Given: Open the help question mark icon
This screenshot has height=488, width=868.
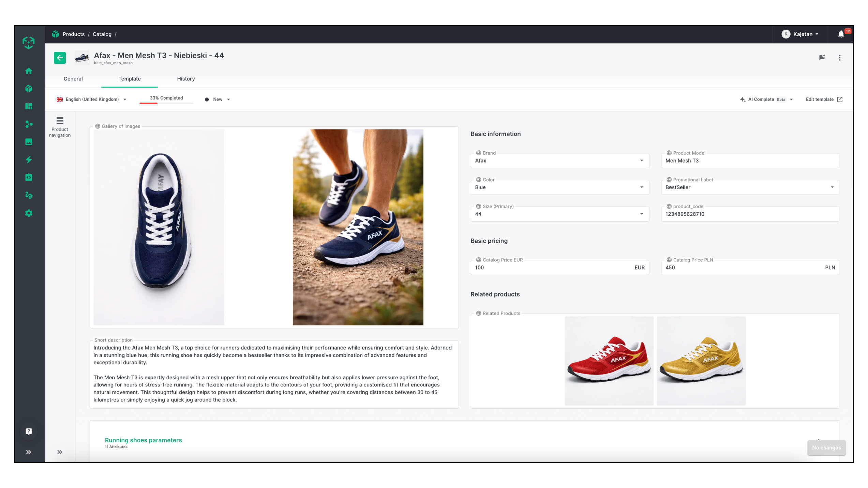Looking at the screenshot, I should (x=29, y=431).
